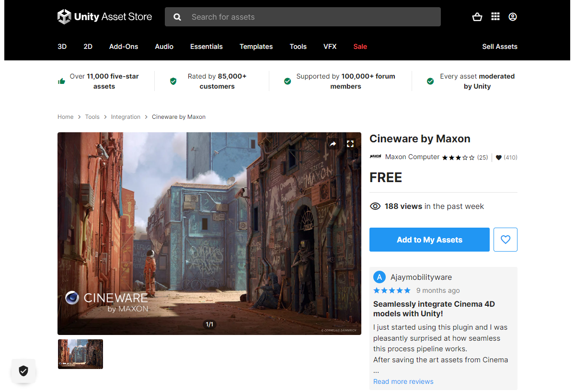Image resolution: width=575 pixels, height=392 pixels.
Task: Open Read more reviews link
Action: point(403,381)
